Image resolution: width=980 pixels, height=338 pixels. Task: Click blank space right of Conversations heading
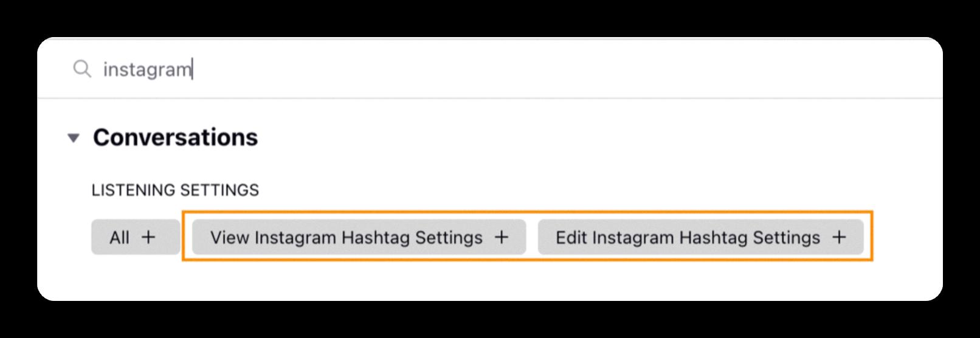(x=547, y=137)
